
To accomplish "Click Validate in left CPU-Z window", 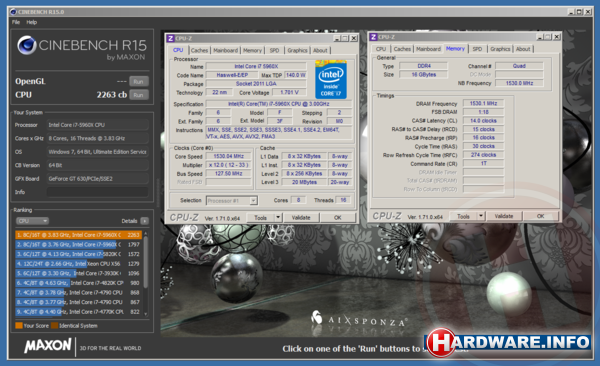I will 301,218.
